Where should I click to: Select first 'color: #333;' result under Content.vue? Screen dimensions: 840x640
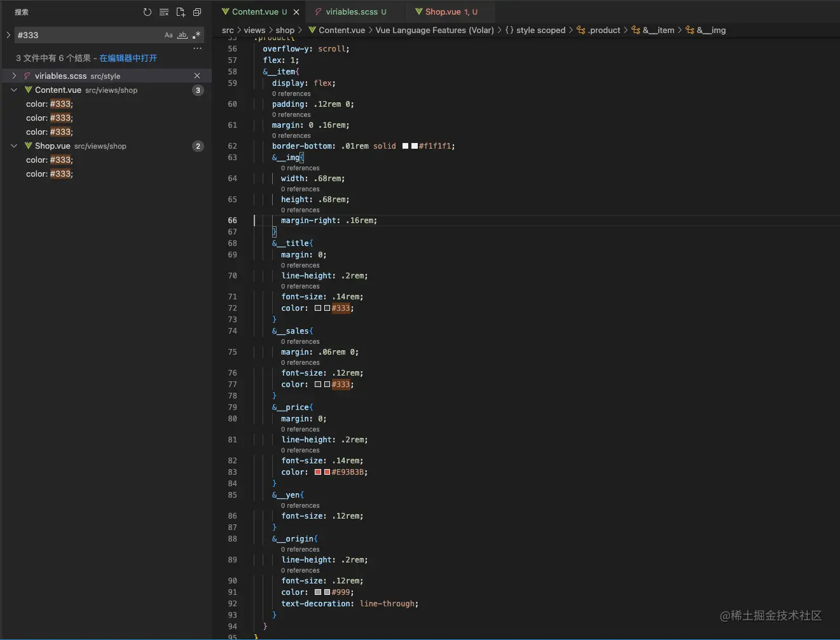tap(50, 104)
